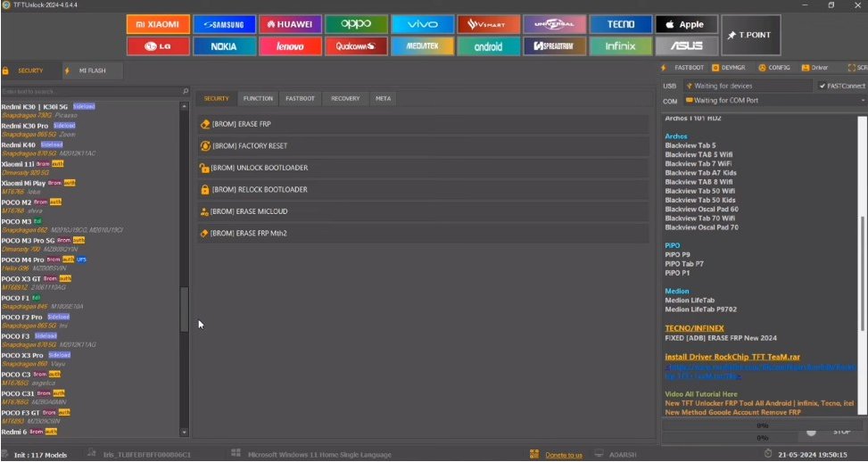868x462 pixels.
Task: Click the USB waiting for devices field
Action: click(748, 87)
